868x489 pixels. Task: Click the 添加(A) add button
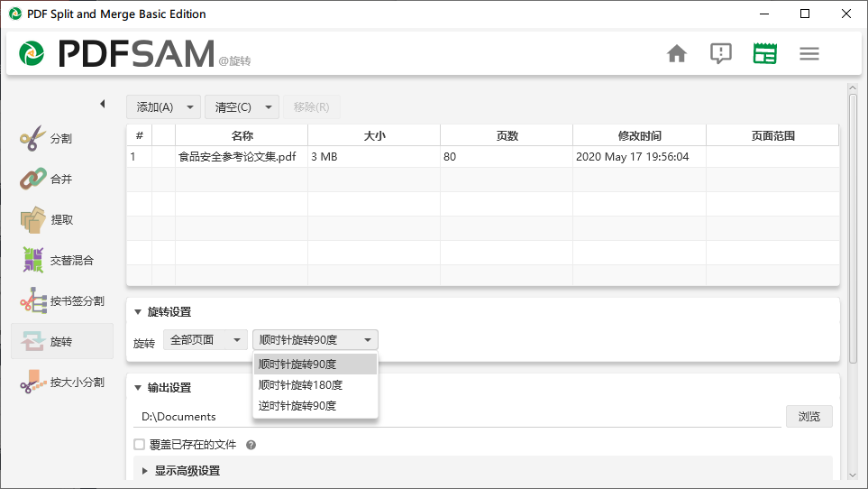(x=155, y=106)
